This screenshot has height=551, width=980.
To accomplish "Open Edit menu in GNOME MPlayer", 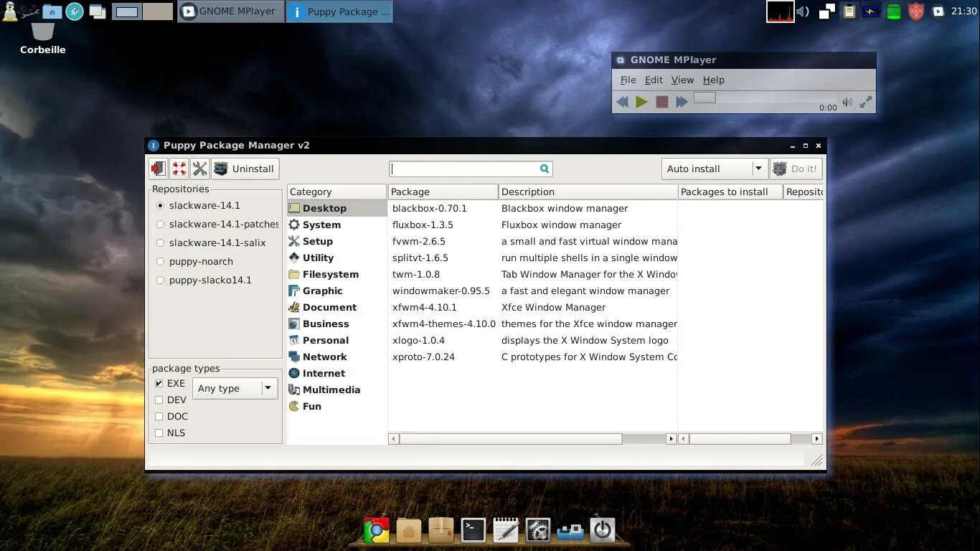I will pos(654,80).
